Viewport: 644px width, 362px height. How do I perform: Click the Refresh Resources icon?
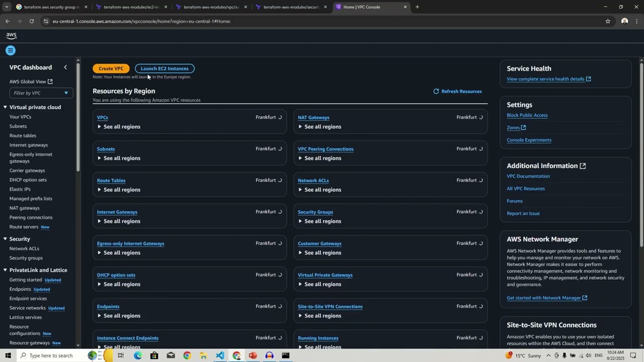(x=436, y=92)
